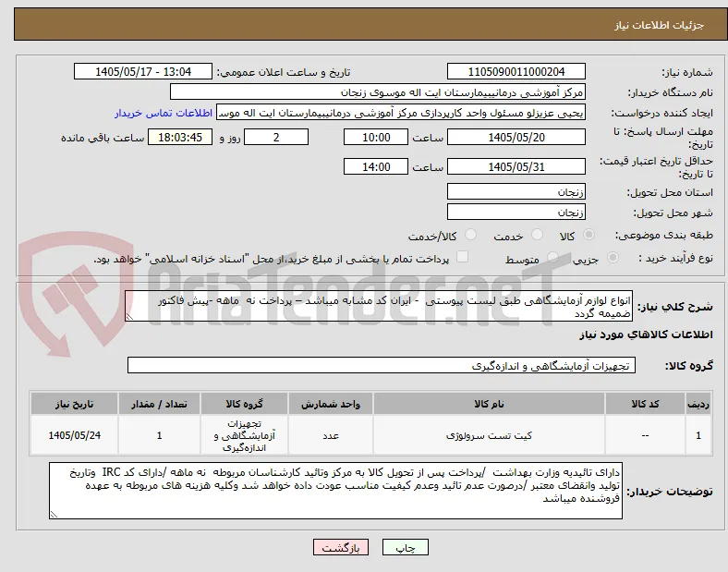Select the جزیی purchase type radio
728x572 pixels.
tap(613, 258)
